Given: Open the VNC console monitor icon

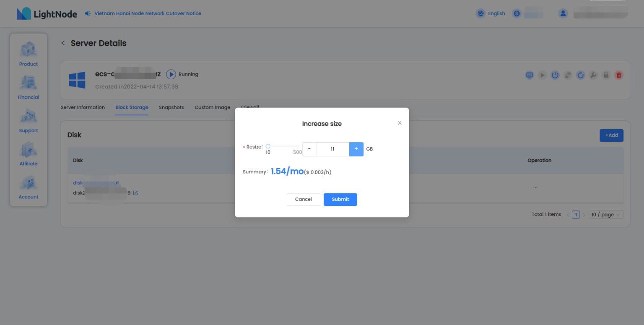Looking at the screenshot, I should coord(530,75).
